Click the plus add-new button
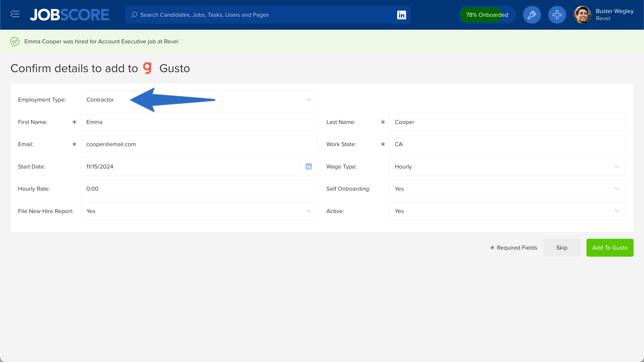Screen dimensions: 644x362 coord(557,15)
